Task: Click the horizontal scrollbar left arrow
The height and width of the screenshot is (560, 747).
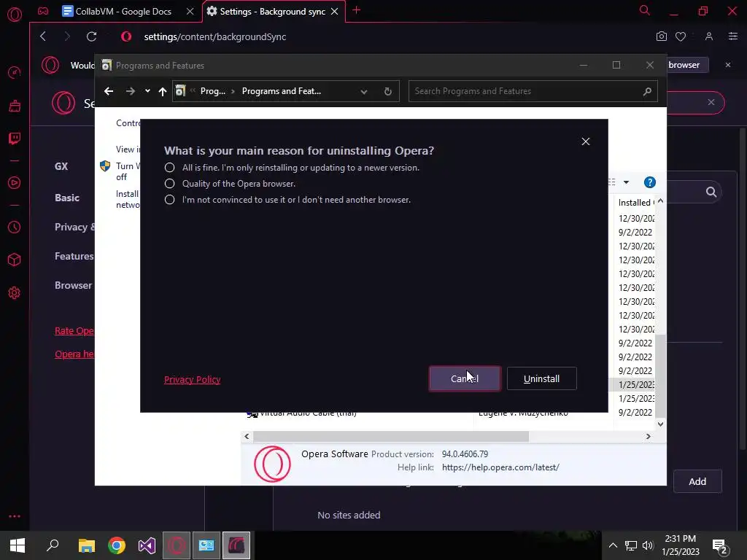Action: [247, 436]
